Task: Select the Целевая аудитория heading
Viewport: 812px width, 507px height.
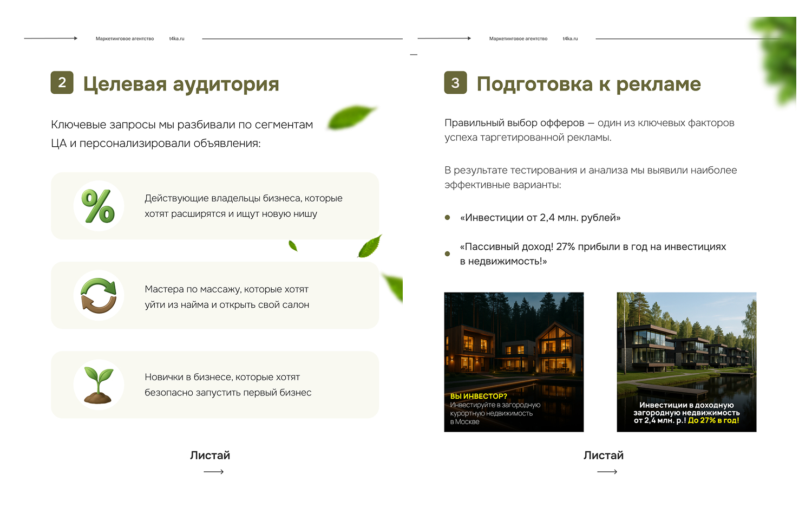Action: (x=181, y=84)
